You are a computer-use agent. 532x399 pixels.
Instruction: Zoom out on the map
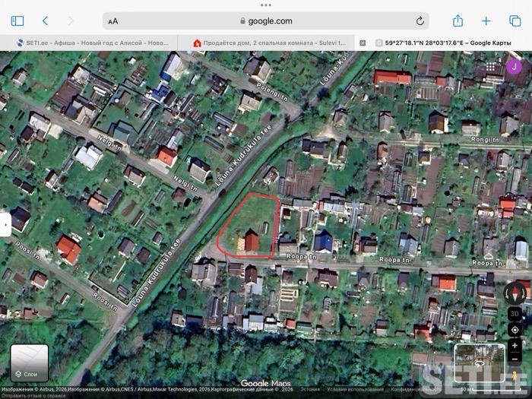pos(515,358)
